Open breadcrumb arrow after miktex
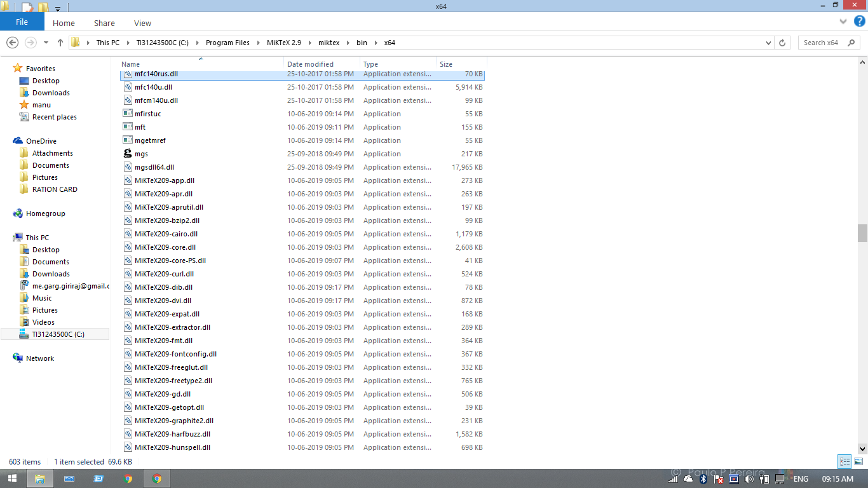The image size is (868, 488). (348, 43)
